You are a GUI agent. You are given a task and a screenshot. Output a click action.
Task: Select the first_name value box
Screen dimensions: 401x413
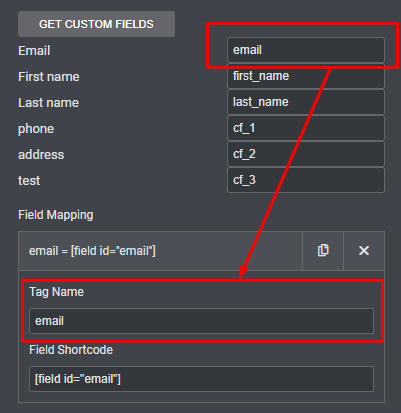pyautogui.click(x=306, y=76)
